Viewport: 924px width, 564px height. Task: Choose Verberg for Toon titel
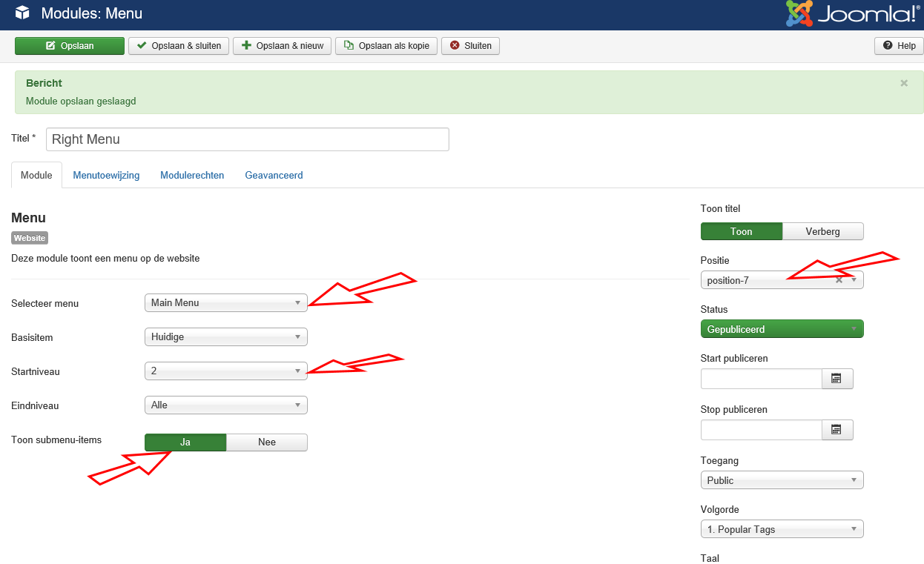click(822, 231)
